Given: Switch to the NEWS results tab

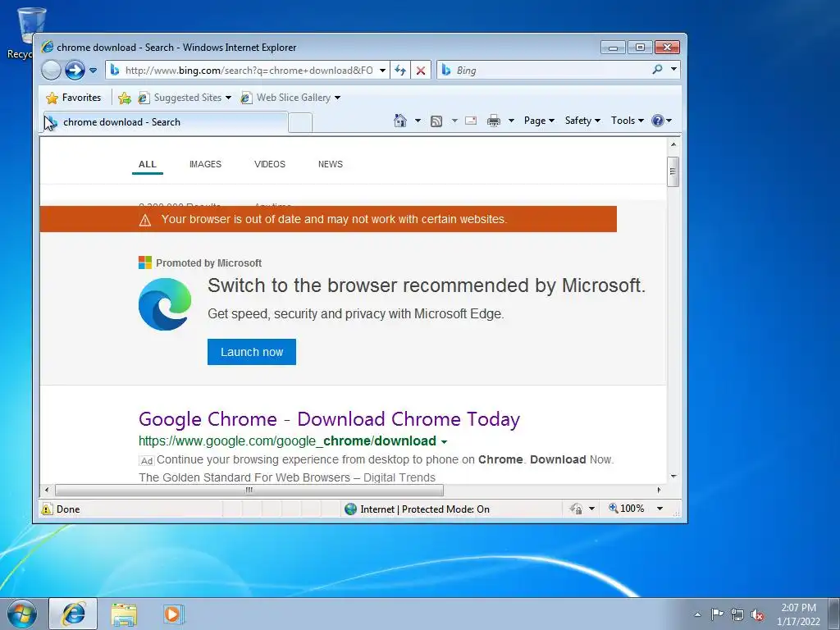Looking at the screenshot, I should [331, 164].
